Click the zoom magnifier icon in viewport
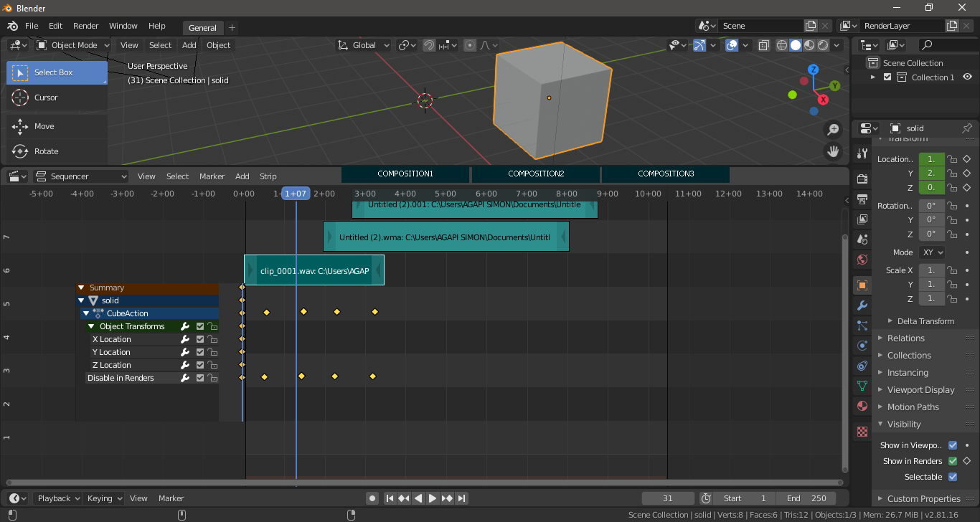The height and width of the screenshot is (522, 980). [x=833, y=130]
